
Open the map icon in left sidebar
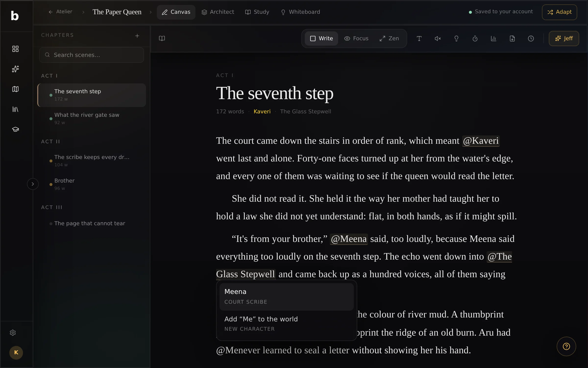pos(15,89)
